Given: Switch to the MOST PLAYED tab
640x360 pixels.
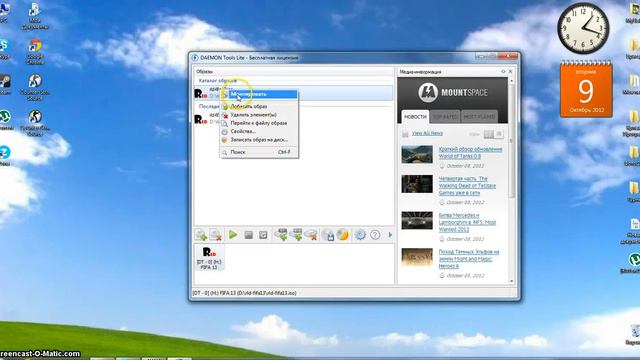Looking at the screenshot, I should (479, 117).
